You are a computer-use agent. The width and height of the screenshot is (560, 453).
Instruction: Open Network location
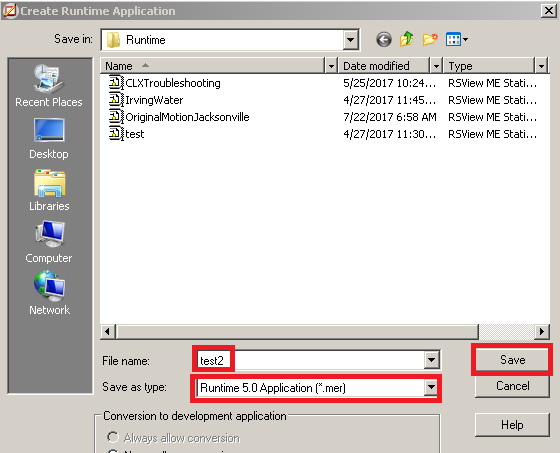tap(49, 293)
